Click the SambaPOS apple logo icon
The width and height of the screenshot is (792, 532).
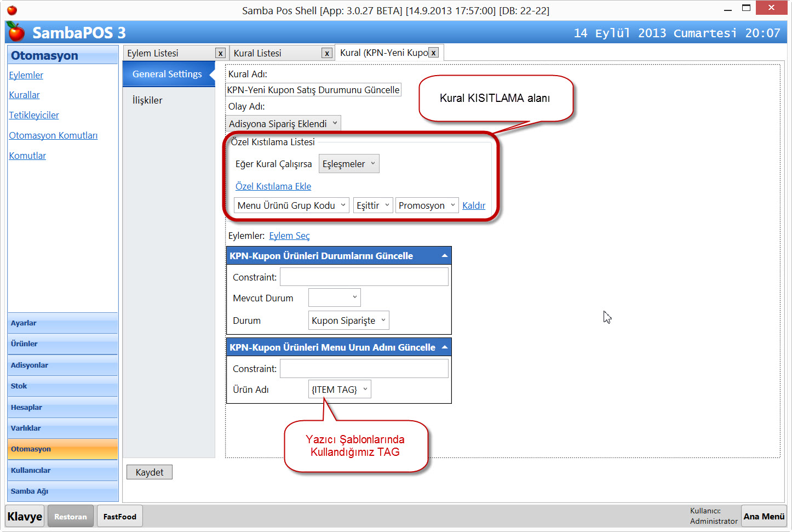(16, 32)
